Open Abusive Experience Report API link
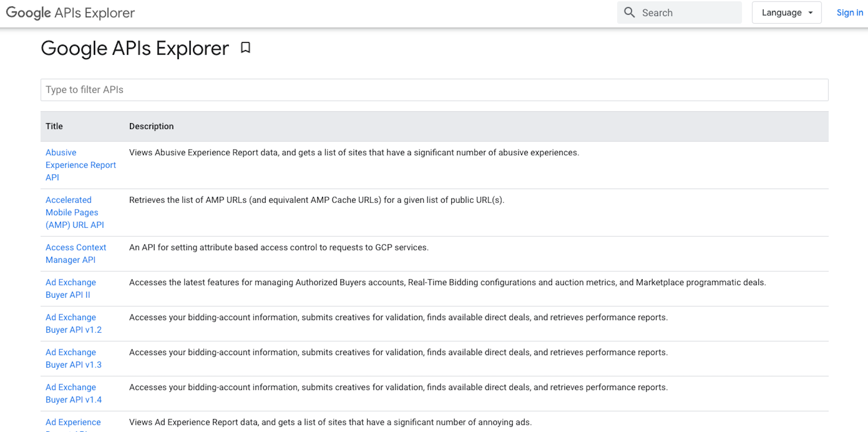This screenshot has width=868, height=432. [x=81, y=165]
